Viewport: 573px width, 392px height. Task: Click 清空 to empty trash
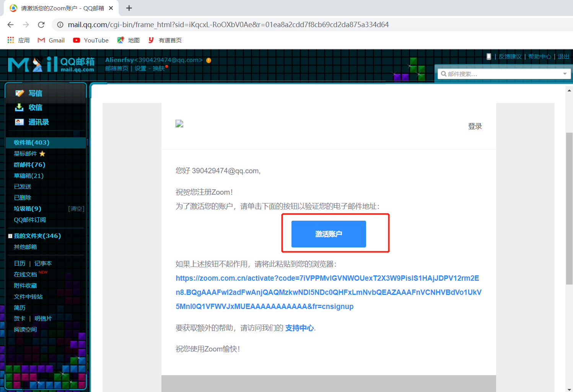tap(76, 208)
